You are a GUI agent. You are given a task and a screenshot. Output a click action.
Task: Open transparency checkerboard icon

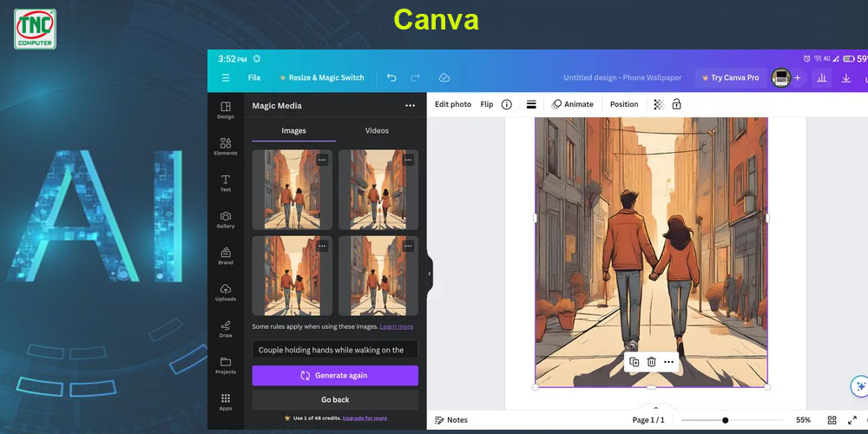659,104
